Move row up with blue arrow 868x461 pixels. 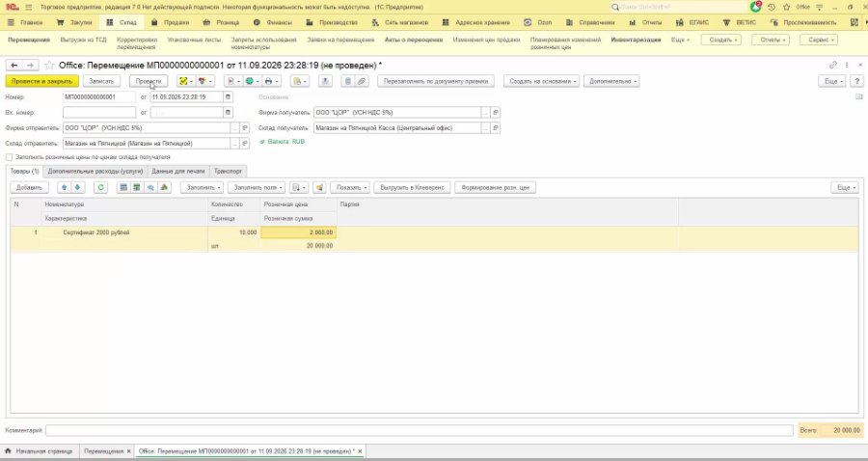tap(65, 188)
